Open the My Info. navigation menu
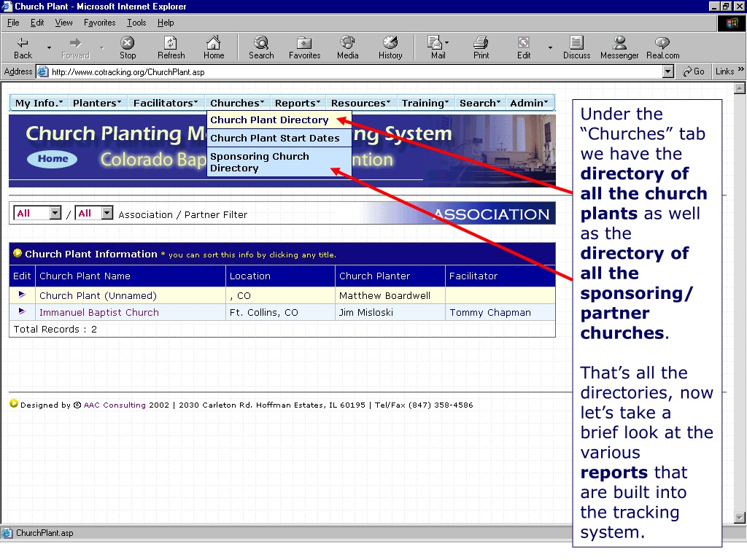This screenshot has width=747, height=560. click(39, 103)
